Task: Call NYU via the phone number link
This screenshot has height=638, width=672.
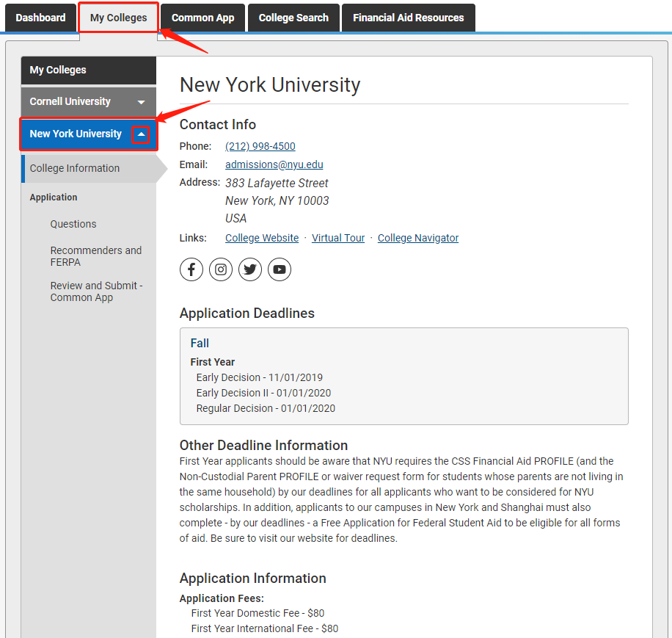Action: (x=260, y=146)
